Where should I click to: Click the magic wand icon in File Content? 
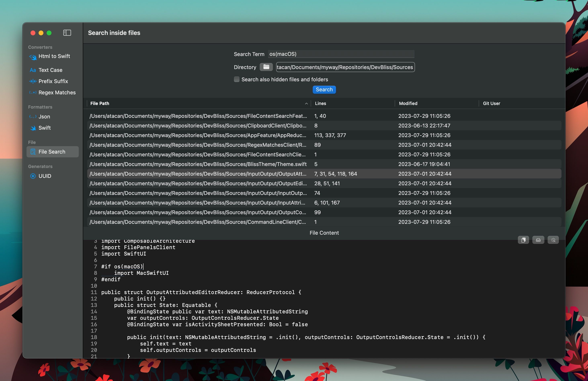553,240
